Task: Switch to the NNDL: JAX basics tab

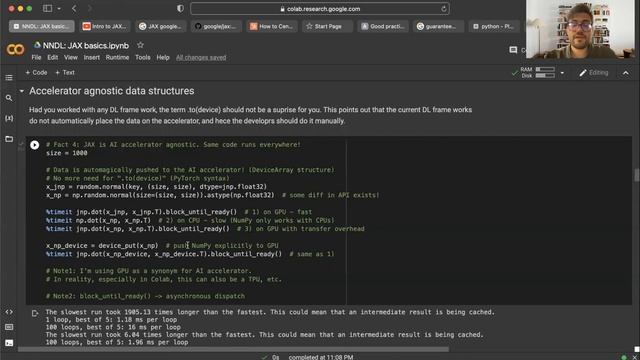Action: tap(42, 26)
